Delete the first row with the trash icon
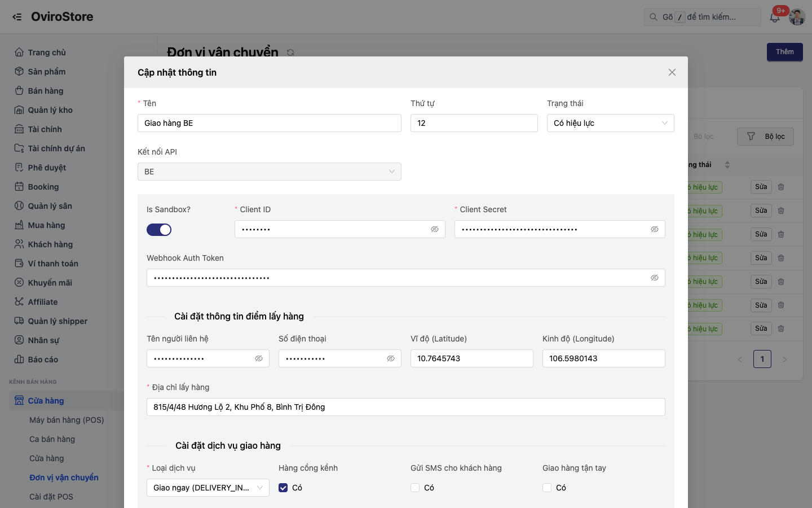812x508 pixels. [x=781, y=187]
